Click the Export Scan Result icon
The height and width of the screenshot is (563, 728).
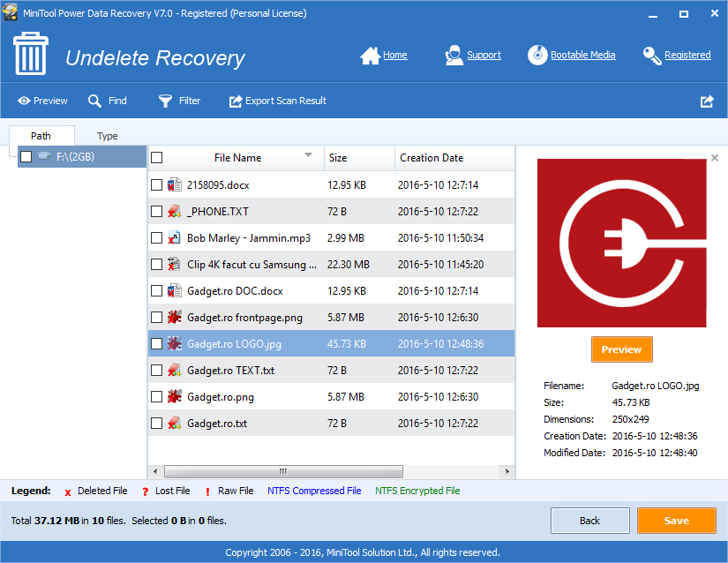click(236, 101)
